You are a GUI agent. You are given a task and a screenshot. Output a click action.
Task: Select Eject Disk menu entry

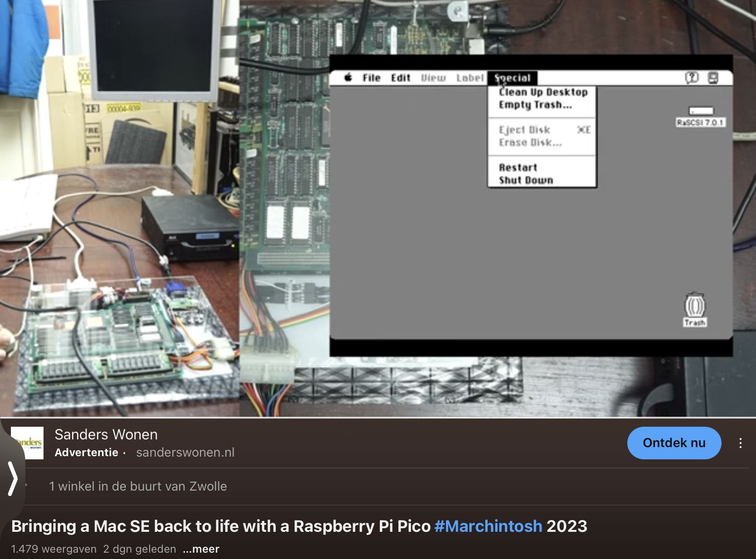click(x=542, y=130)
